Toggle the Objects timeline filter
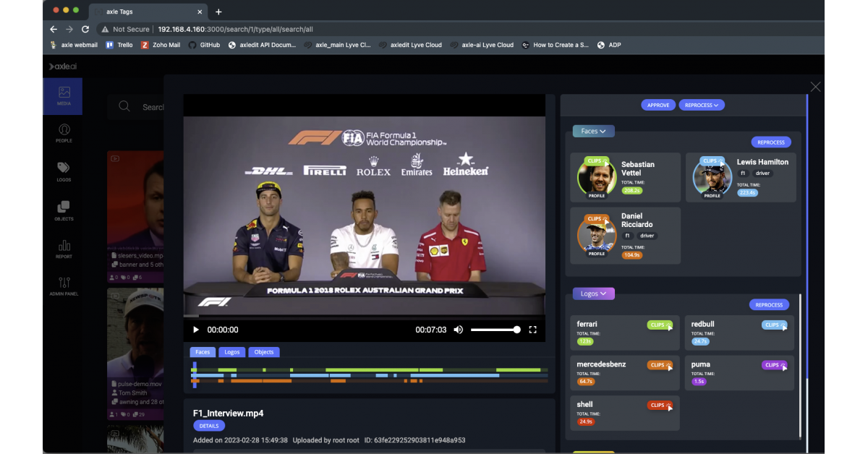Image resolution: width=868 pixels, height=454 pixels. point(264,352)
